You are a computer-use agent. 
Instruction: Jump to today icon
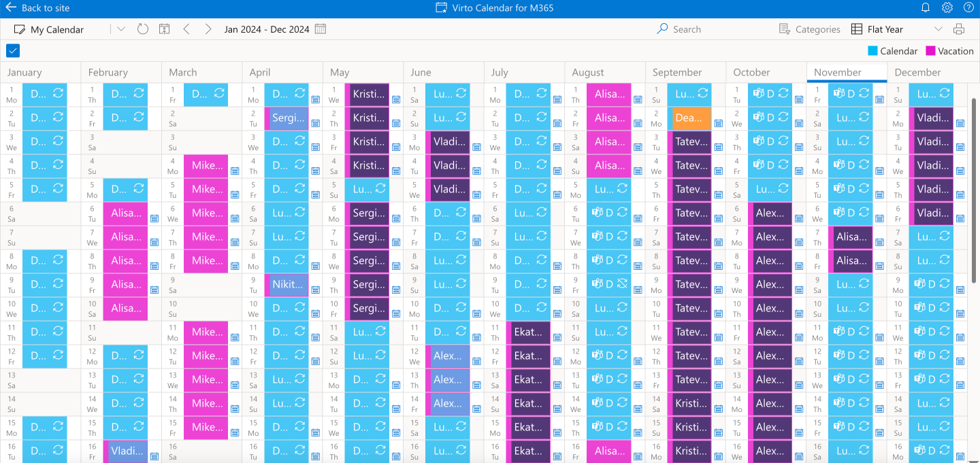point(164,29)
